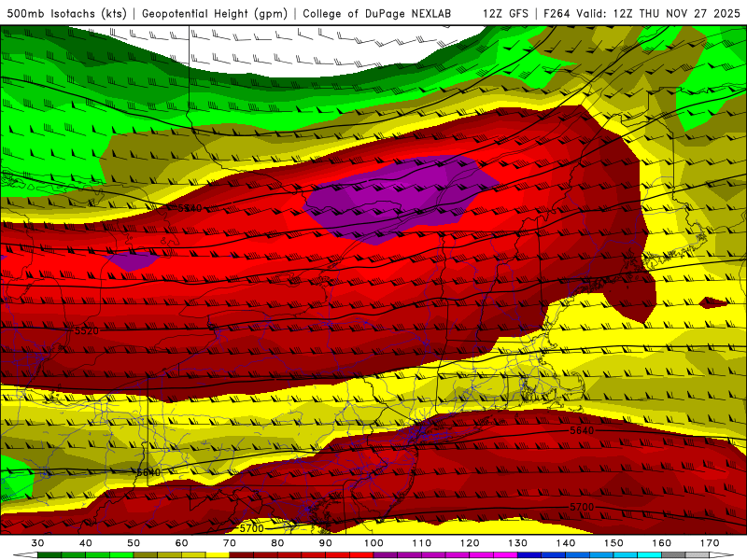Click the '12Z GFS' model run label
The height and width of the screenshot is (560, 747).
505,13
